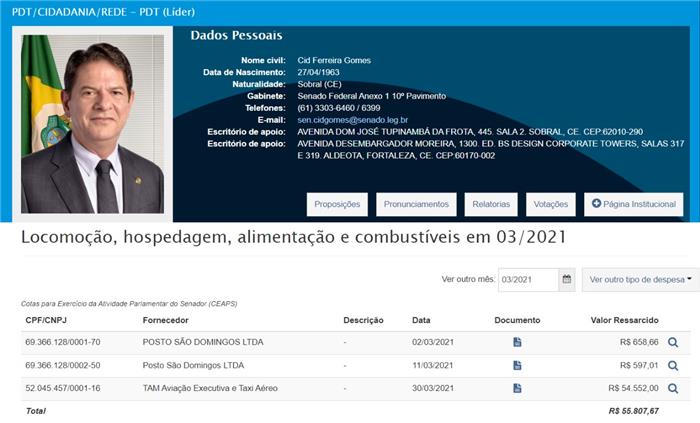700x423 pixels.
Task: Click the sen.cidgomes@senado.leg.br email link
Action: click(x=353, y=120)
